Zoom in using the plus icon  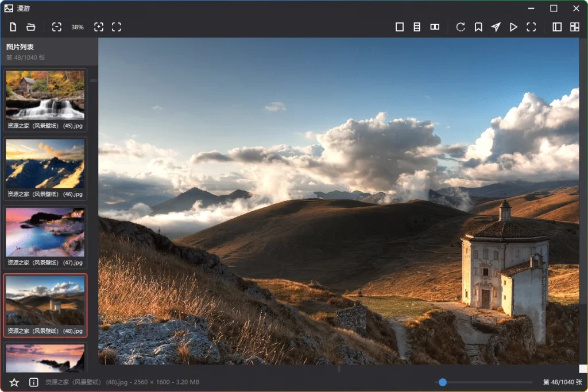pos(99,26)
